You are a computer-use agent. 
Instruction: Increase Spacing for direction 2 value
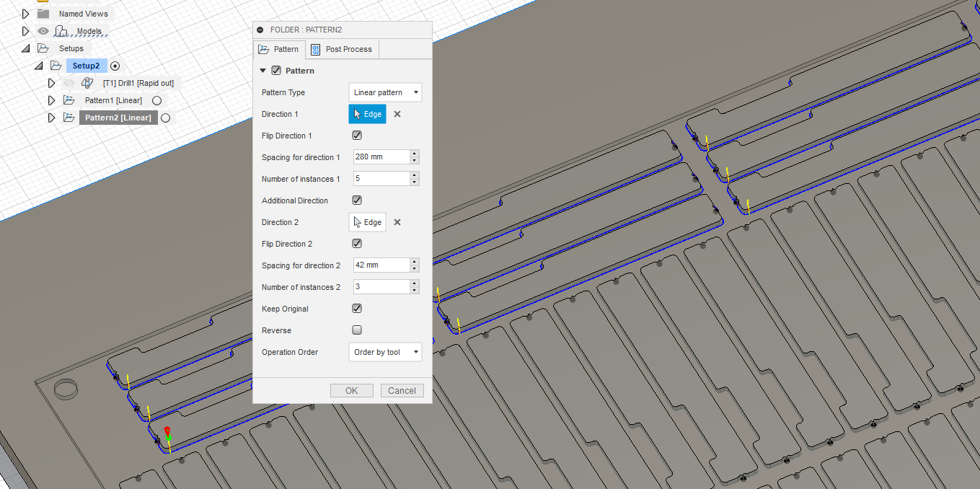click(415, 262)
